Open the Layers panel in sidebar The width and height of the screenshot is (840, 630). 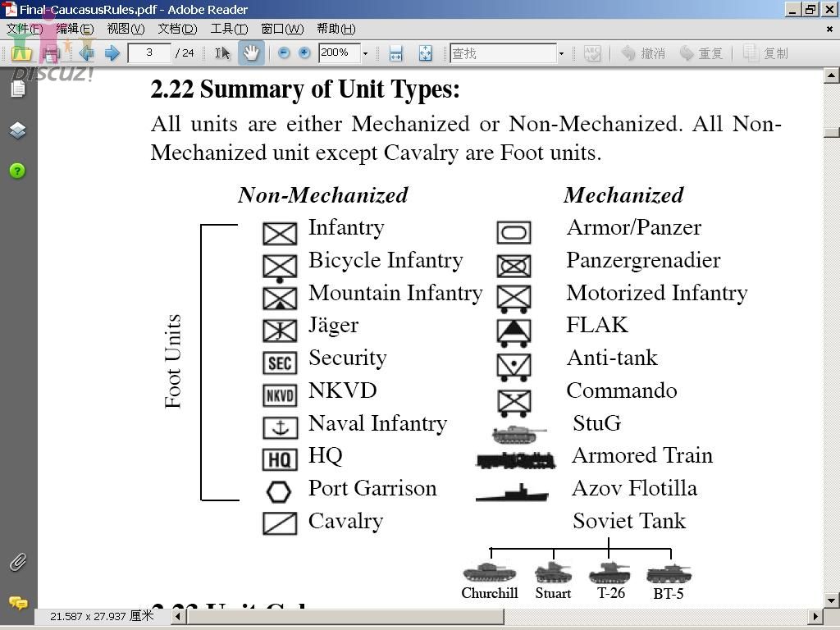click(x=18, y=130)
